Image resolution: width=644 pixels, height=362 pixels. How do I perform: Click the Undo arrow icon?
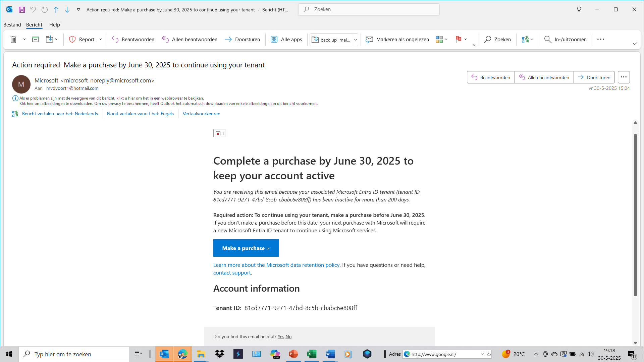pos(33,9)
